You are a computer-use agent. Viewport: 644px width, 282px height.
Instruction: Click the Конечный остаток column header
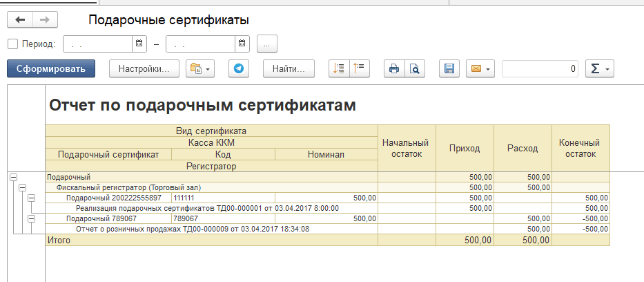tap(580, 149)
